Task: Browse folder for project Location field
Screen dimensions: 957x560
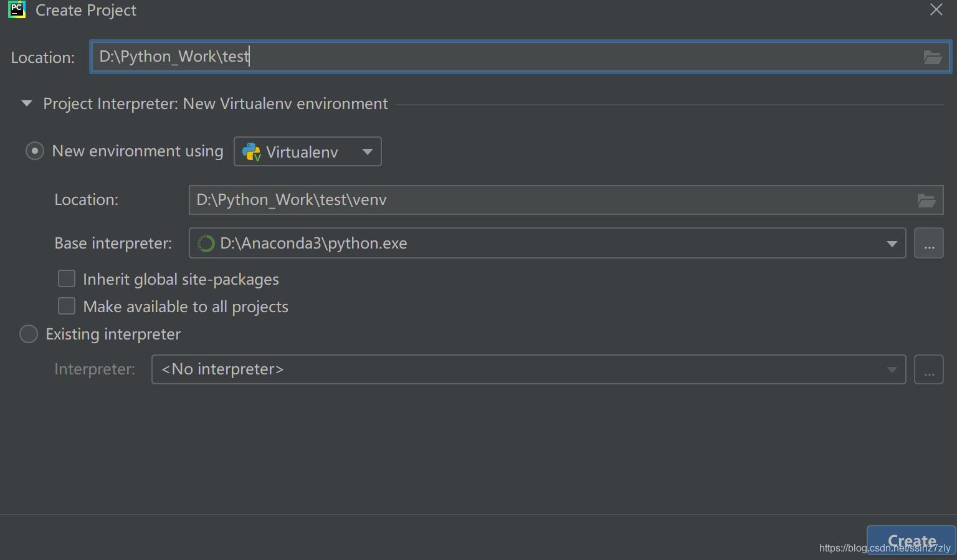Action: pyautogui.click(x=932, y=57)
